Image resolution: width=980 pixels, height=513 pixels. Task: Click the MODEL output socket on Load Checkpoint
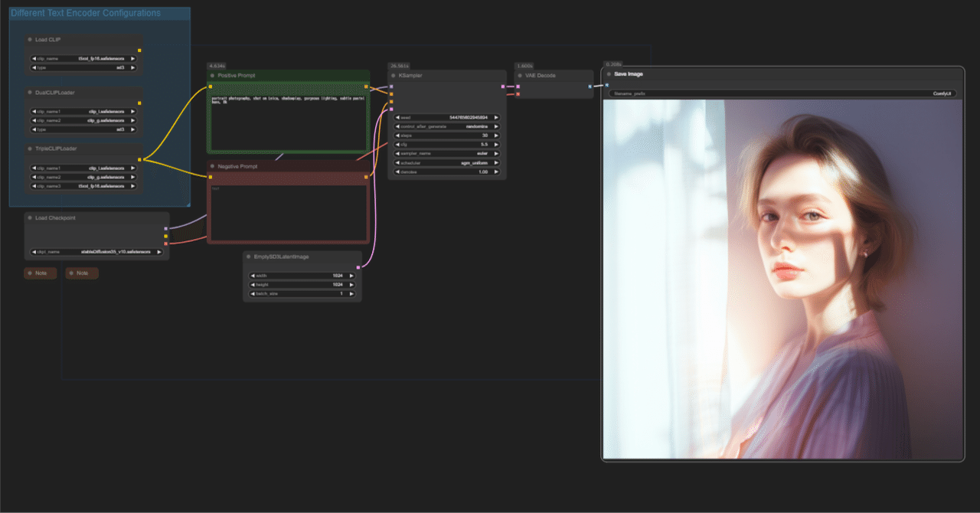pos(164,227)
